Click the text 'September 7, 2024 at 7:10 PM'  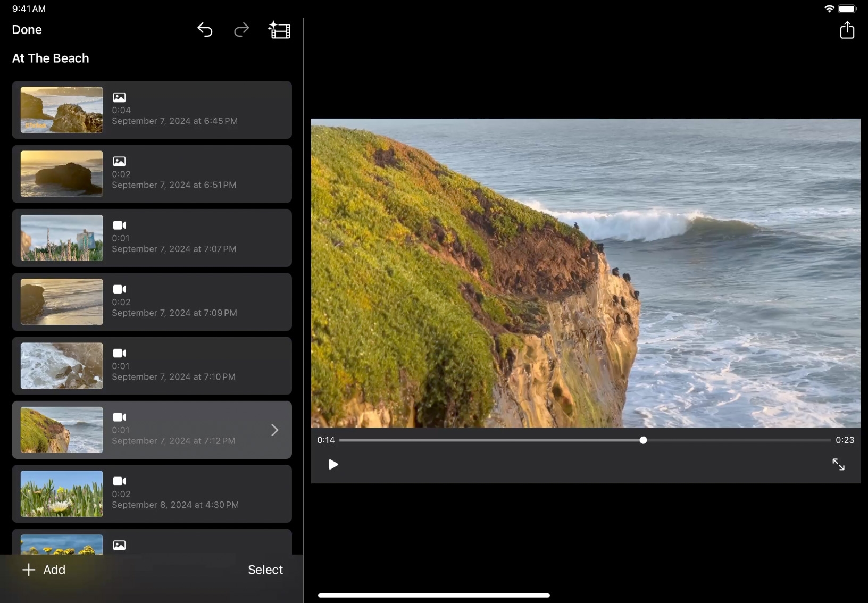[x=174, y=376]
